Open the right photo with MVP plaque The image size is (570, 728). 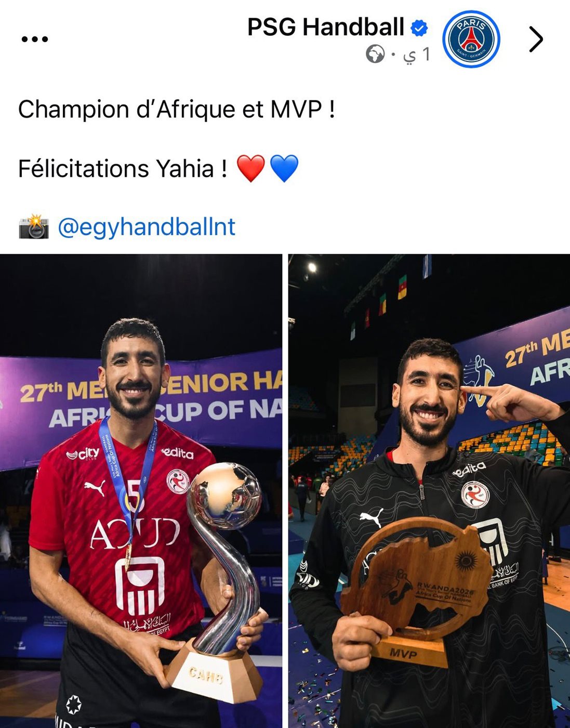pos(429,491)
